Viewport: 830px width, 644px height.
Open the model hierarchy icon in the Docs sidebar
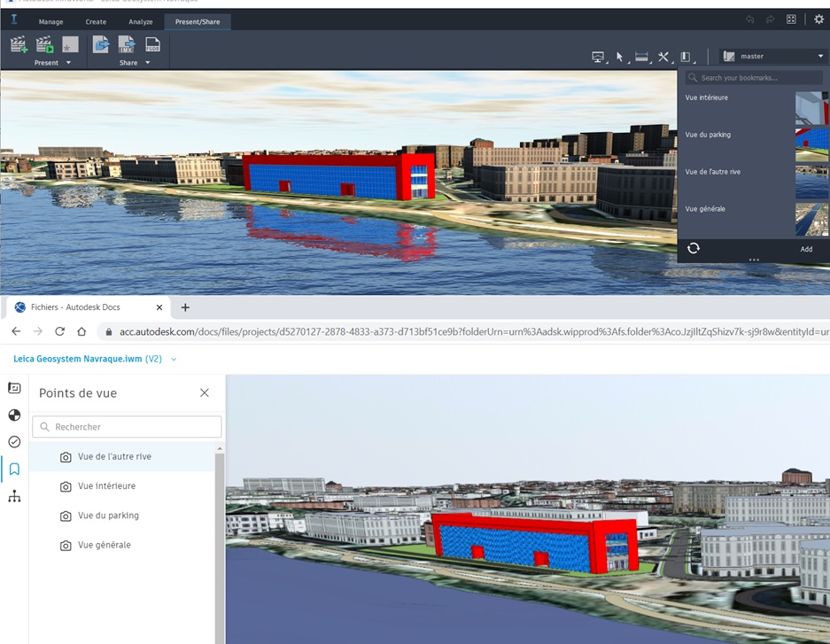pos(13,496)
